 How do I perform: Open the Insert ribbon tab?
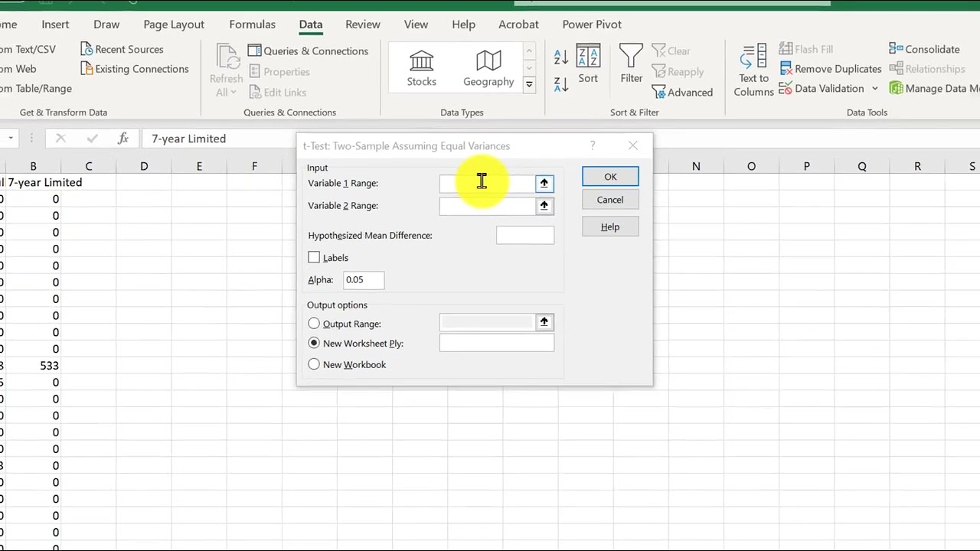(x=55, y=24)
